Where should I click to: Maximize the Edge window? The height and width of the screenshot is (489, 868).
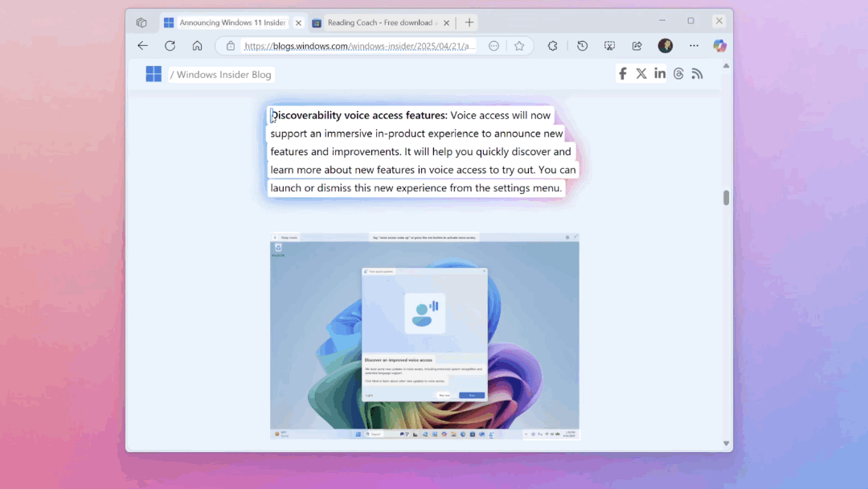click(691, 20)
